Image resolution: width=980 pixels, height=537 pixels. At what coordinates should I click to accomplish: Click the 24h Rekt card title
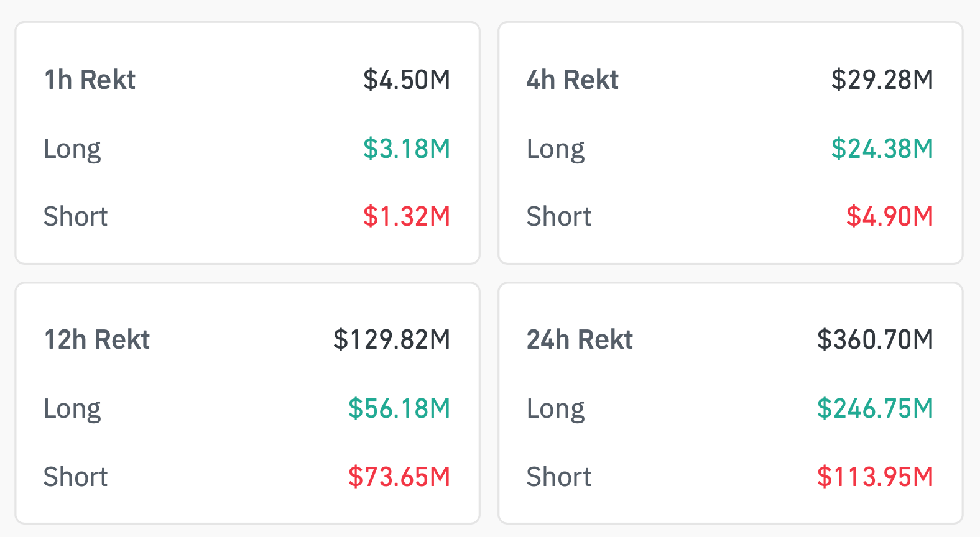pos(580,340)
